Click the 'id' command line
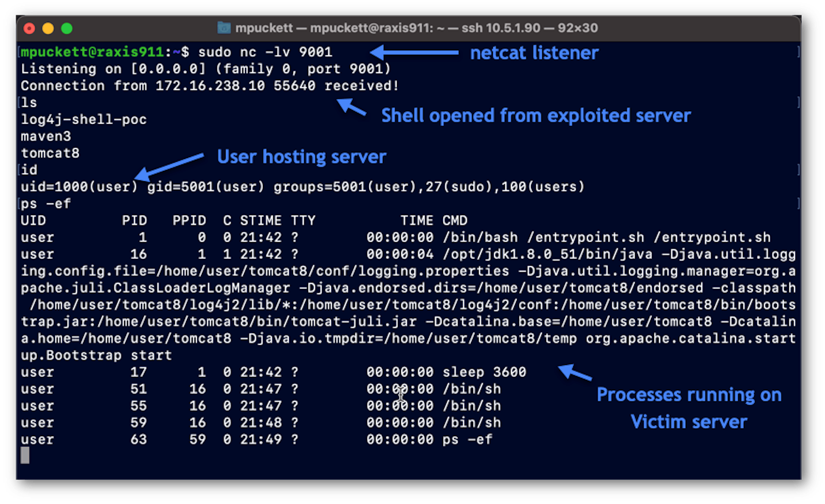The image size is (825, 504). (x=29, y=170)
